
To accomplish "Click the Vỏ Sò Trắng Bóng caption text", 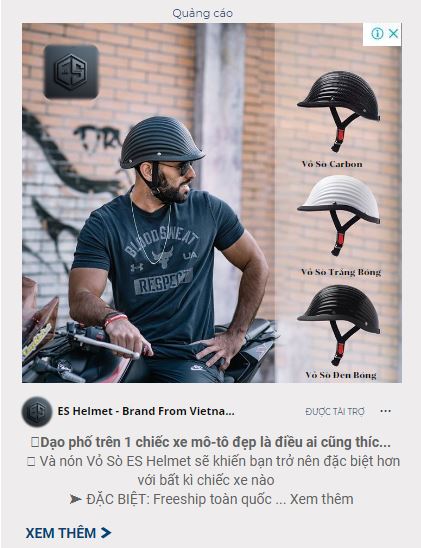I will coord(341,272).
